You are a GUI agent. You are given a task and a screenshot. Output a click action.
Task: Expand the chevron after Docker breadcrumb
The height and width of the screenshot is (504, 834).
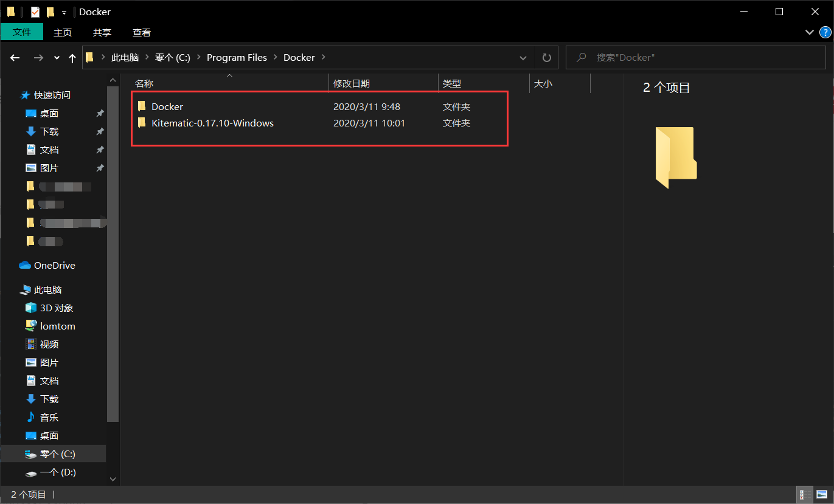[323, 57]
